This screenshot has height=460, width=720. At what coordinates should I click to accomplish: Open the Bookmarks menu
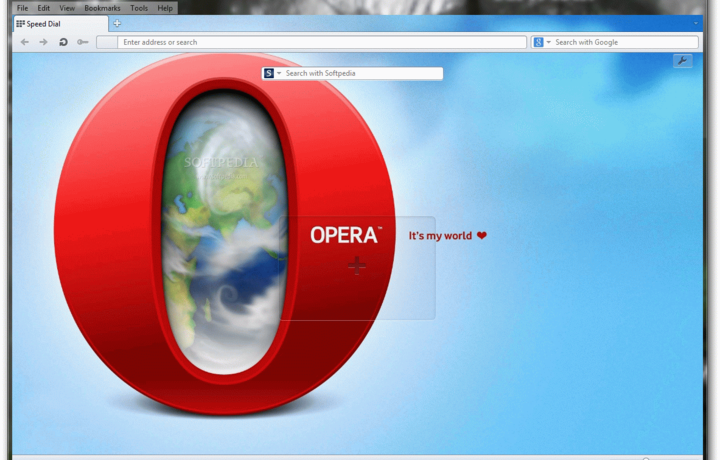click(x=102, y=8)
